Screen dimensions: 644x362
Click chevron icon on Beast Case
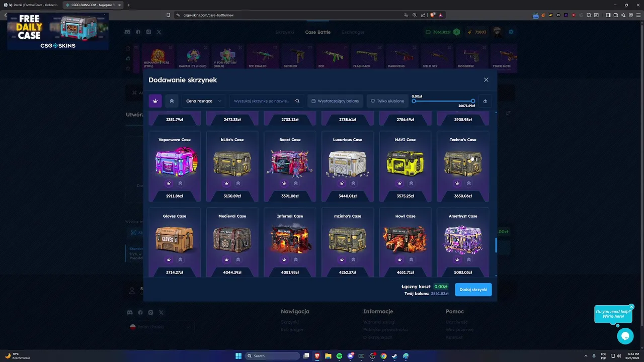296,183
